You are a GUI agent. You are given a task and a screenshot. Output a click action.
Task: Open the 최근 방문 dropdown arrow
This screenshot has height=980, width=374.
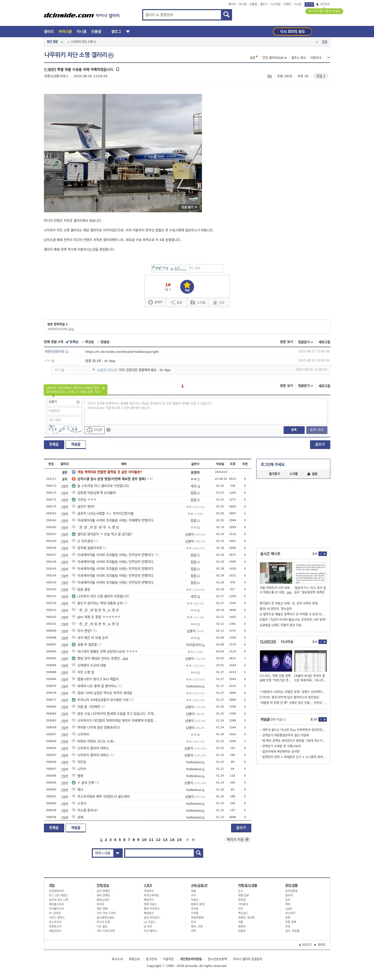point(62,42)
